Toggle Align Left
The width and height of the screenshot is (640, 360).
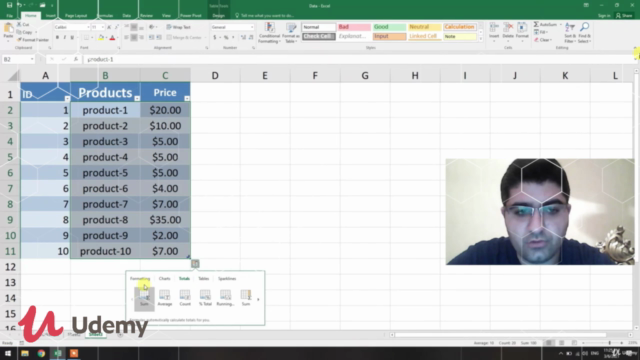click(127, 38)
